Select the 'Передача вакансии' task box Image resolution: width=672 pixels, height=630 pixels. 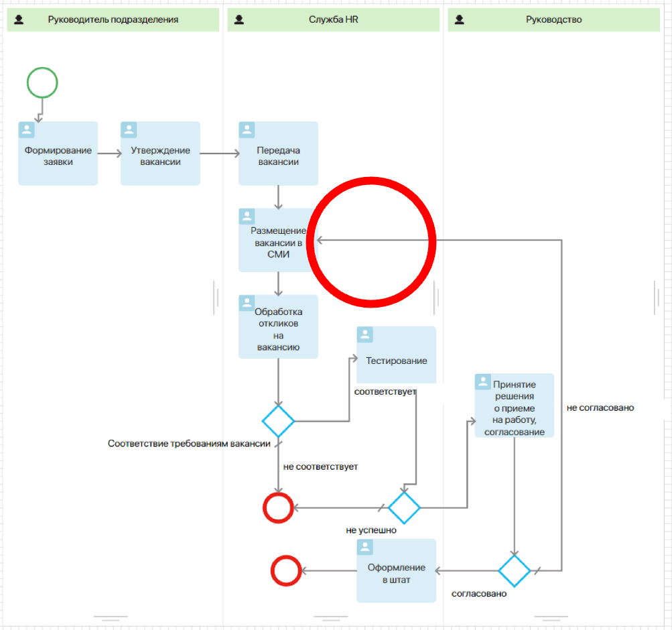tap(278, 153)
